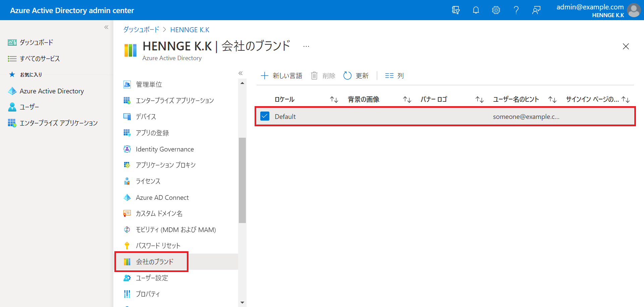Open the 列 column chooser
The height and width of the screenshot is (307, 644).
tap(394, 76)
